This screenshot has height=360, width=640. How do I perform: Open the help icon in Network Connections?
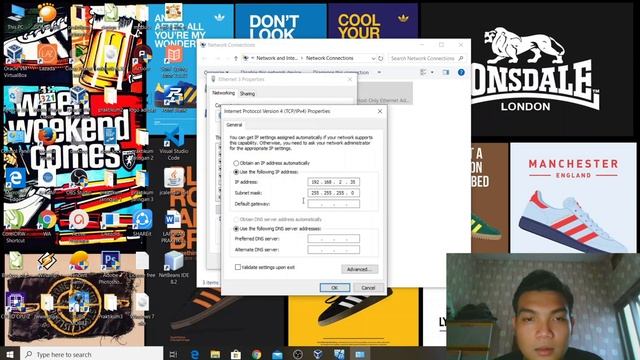click(461, 72)
